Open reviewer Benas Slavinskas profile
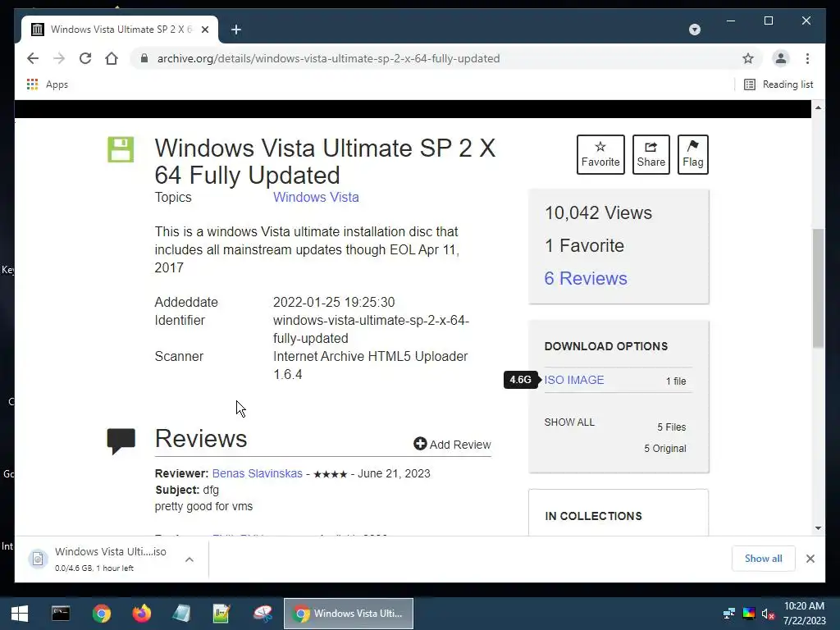The height and width of the screenshot is (630, 840). click(257, 473)
